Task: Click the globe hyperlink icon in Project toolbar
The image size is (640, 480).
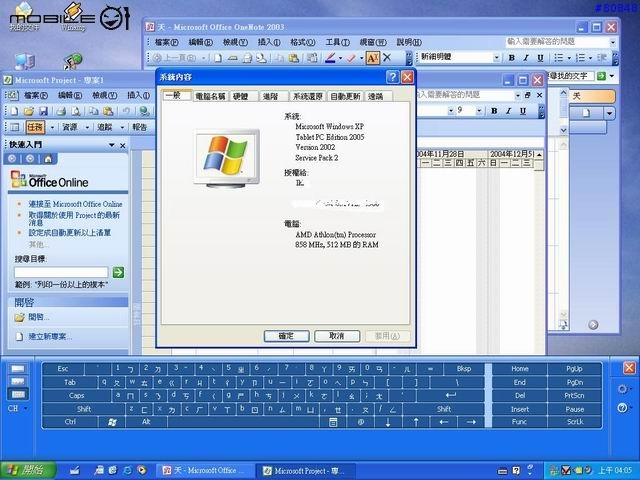Action: coord(144,111)
